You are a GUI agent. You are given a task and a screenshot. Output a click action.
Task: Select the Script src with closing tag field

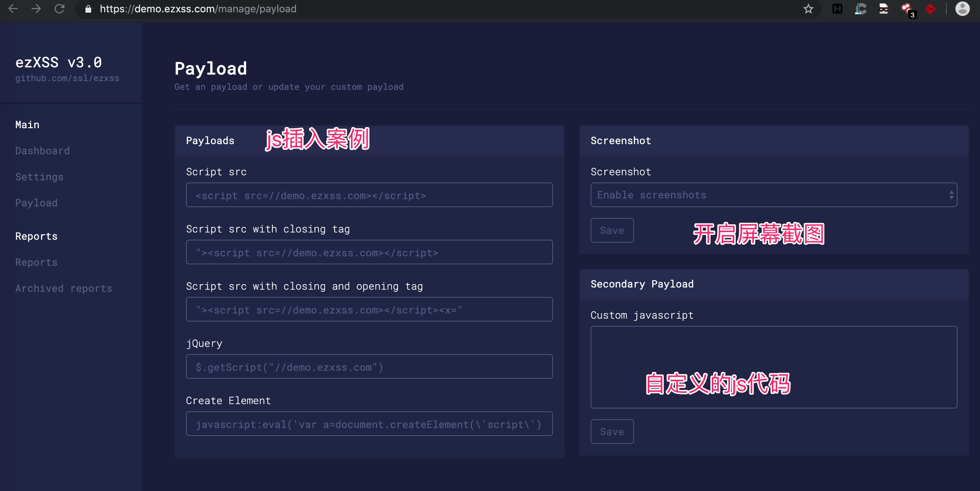point(369,252)
